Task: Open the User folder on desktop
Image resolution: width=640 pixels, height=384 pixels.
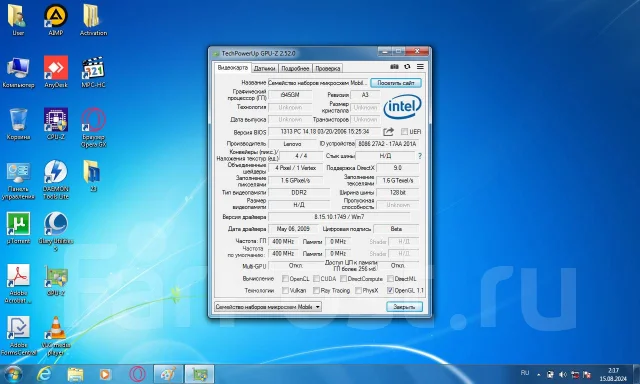Action: pyautogui.click(x=18, y=20)
